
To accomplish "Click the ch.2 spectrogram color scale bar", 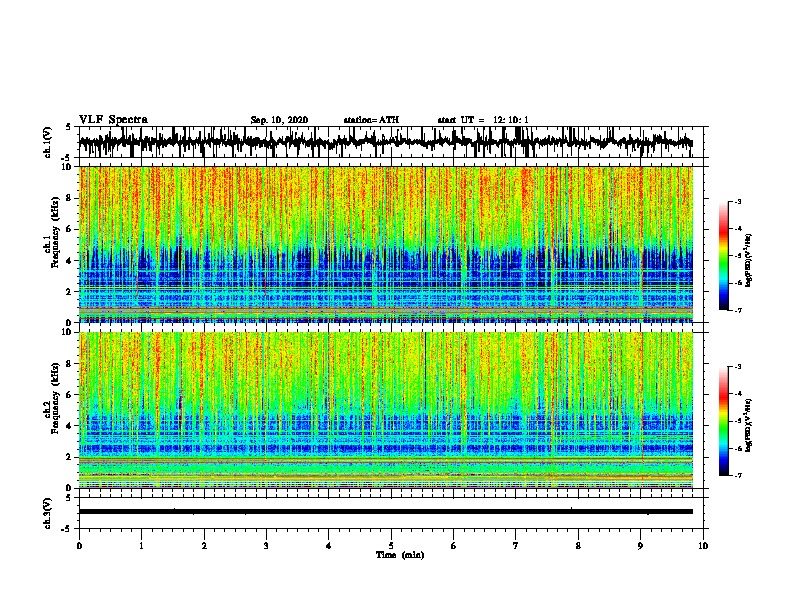I will click(723, 421).
